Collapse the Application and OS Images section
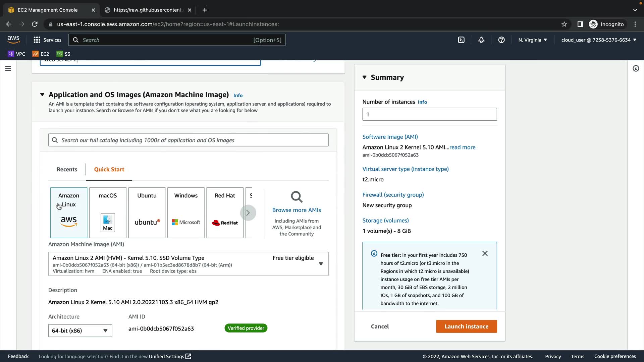 [x=42, y=95]
